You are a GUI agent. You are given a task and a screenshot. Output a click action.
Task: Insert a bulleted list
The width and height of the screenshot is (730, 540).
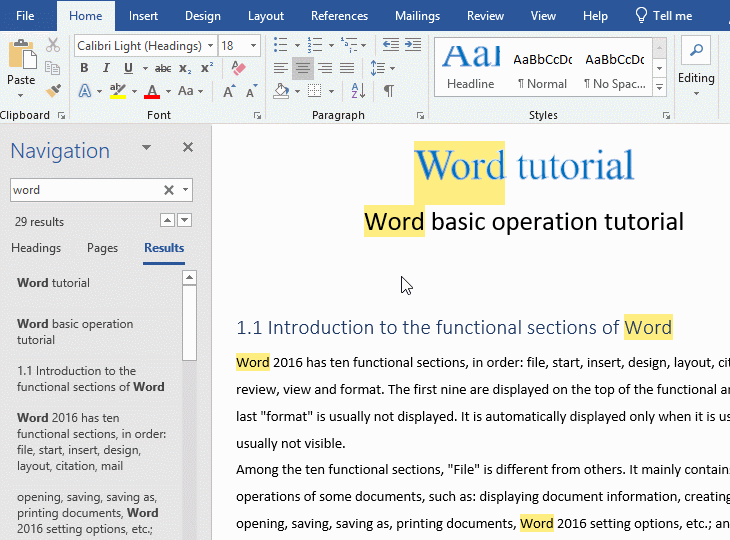click(280, 45)
